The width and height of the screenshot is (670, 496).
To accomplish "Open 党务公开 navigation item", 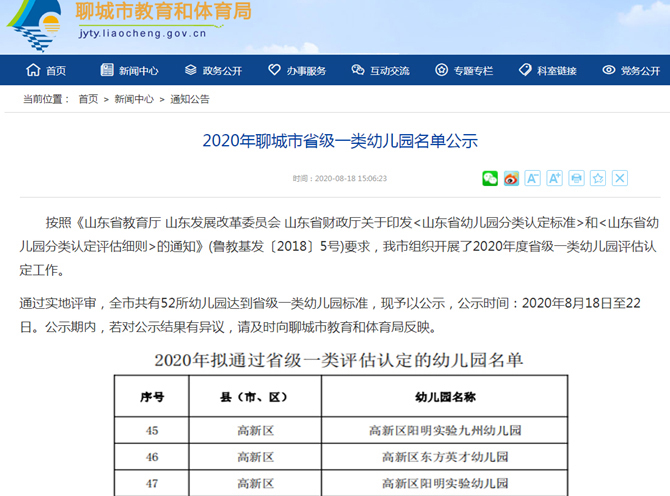I will 631,71.
